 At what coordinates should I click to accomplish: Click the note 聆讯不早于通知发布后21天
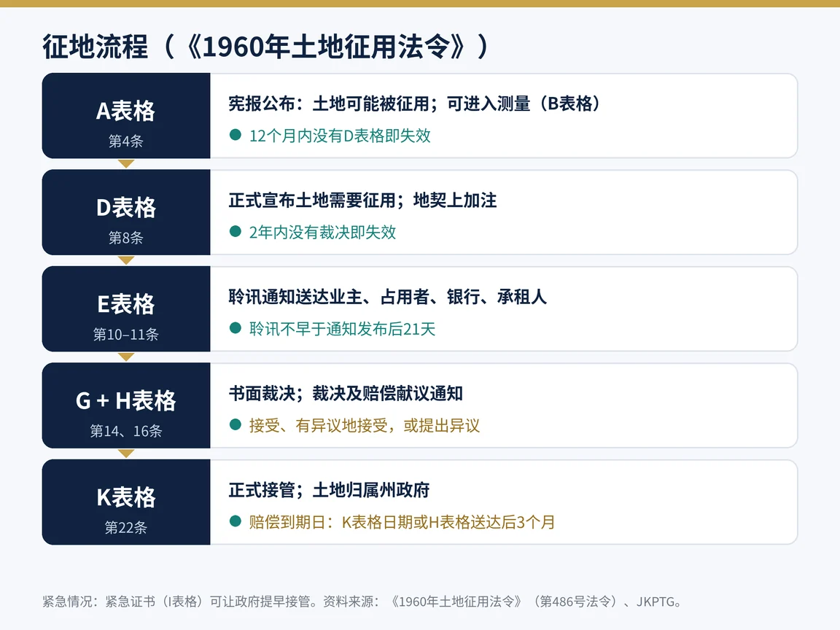click(342, 328)
